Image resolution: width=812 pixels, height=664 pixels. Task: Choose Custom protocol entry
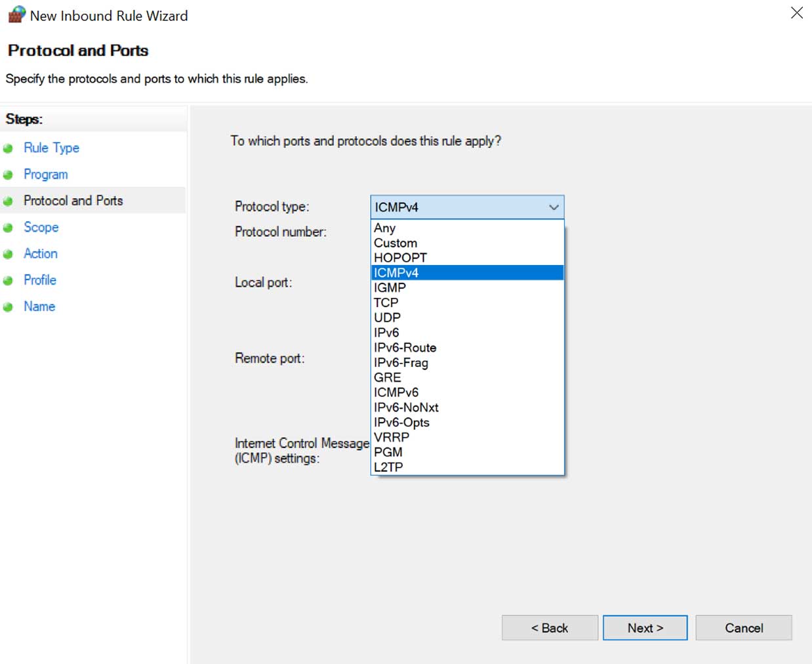pyautogui.click(x=396, y=243)
